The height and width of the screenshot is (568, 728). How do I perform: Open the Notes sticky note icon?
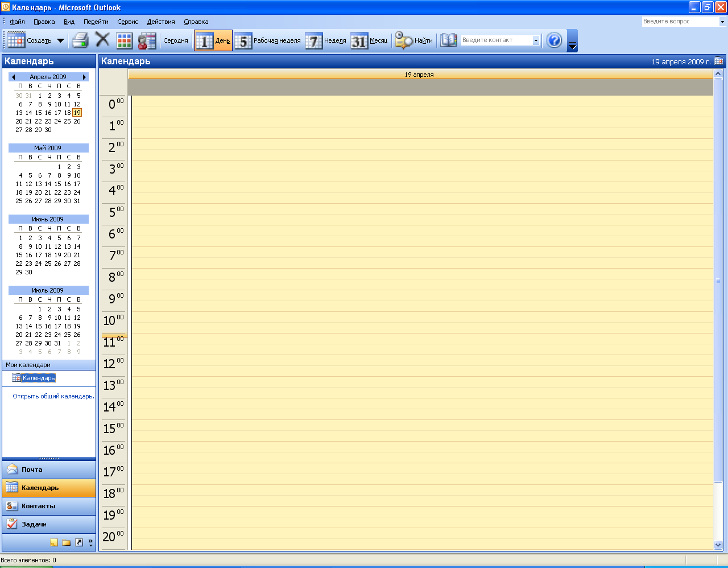pos(54,542)
